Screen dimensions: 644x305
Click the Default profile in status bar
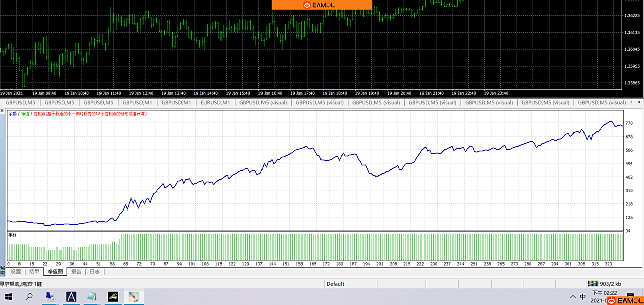coord(335,284)
